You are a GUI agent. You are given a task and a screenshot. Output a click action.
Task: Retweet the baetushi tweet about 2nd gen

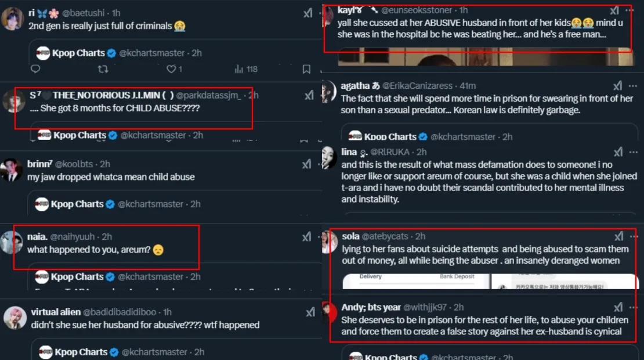(103, 69)
